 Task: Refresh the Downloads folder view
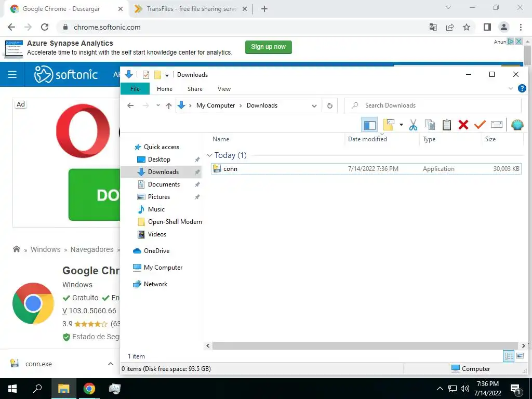tap(330, 105)
